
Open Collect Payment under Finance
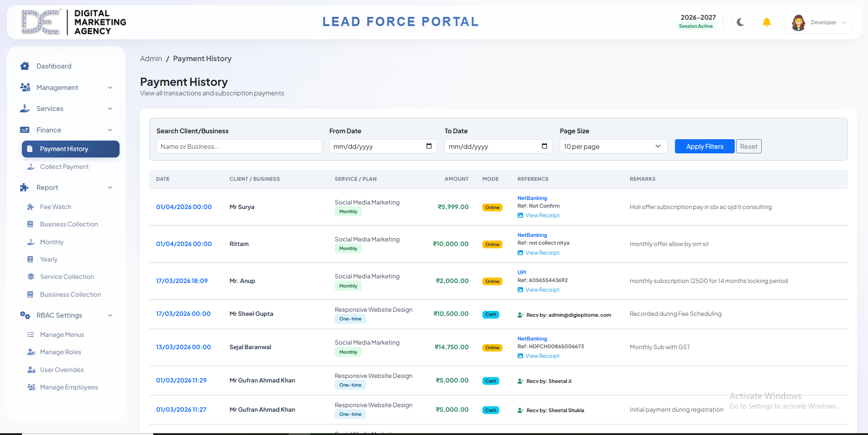point(64,167)
